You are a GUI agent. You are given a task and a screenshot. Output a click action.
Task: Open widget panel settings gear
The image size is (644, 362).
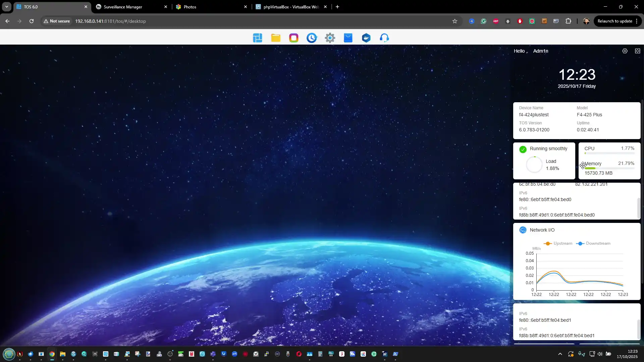tap(625, 51)
